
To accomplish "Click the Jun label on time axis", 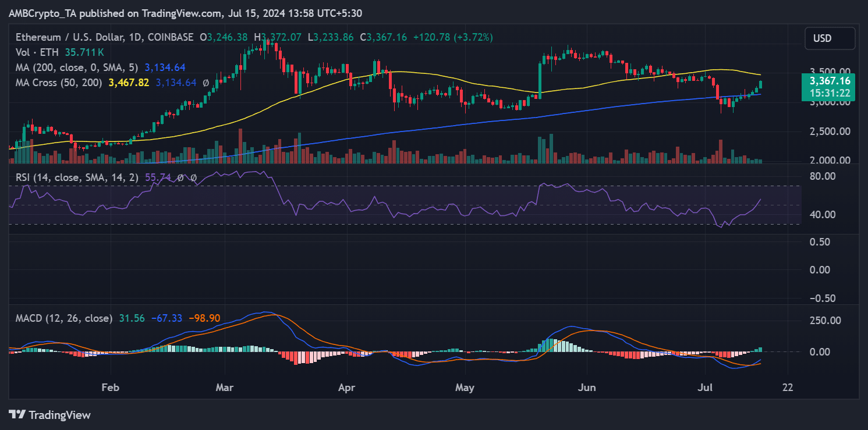I will [586, 388].
